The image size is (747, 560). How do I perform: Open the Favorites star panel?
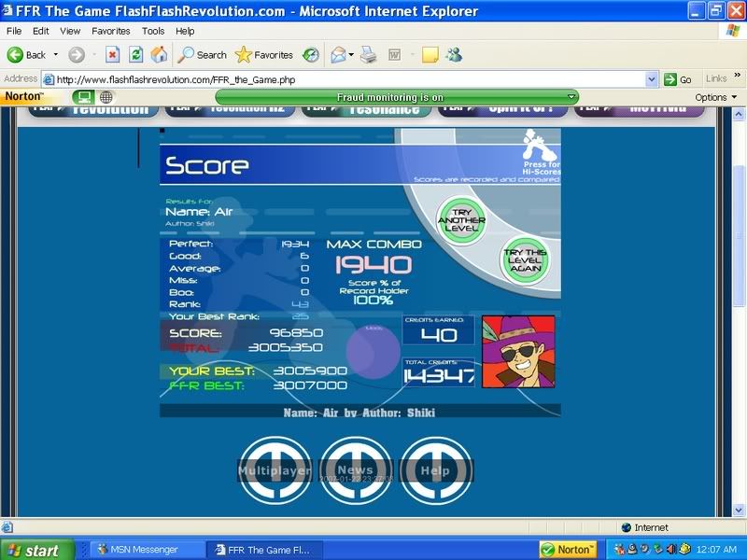pos(264,55)
